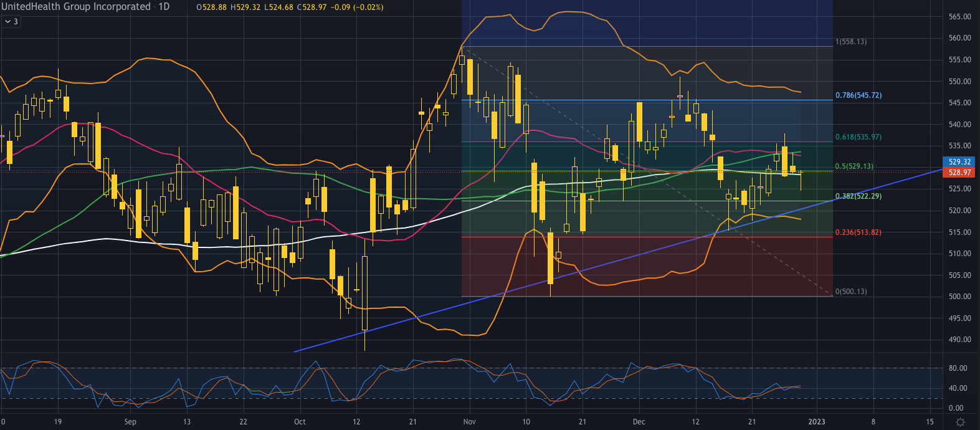Click the Oct label on time axis
Viewport: 980px width, 430px height.
(300, 422)
